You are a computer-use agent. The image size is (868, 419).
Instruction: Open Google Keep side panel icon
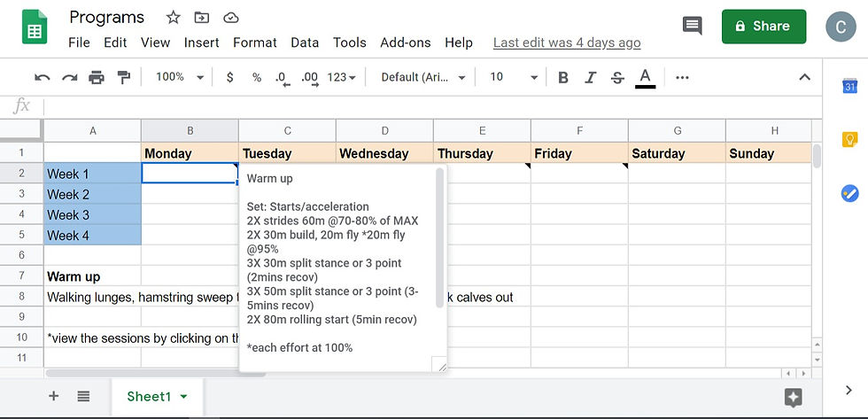(x=849, y=139)
